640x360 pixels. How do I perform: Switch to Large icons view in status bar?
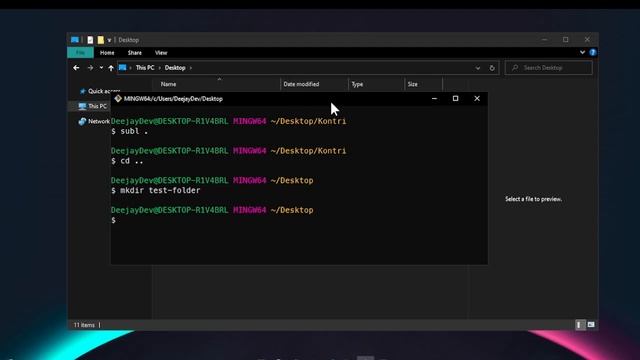coord(591,324)
